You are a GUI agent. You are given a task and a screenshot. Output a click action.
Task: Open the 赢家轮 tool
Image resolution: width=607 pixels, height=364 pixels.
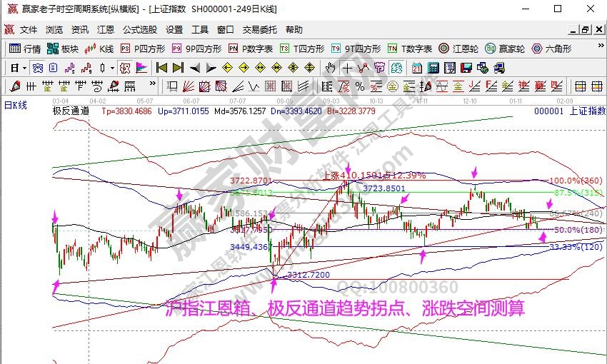(505, 49)
